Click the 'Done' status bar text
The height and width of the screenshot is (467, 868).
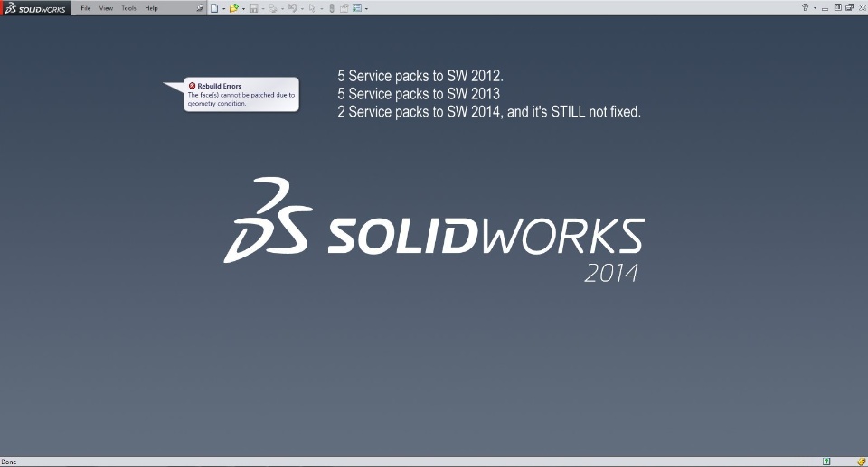click(x=9, y=462)
